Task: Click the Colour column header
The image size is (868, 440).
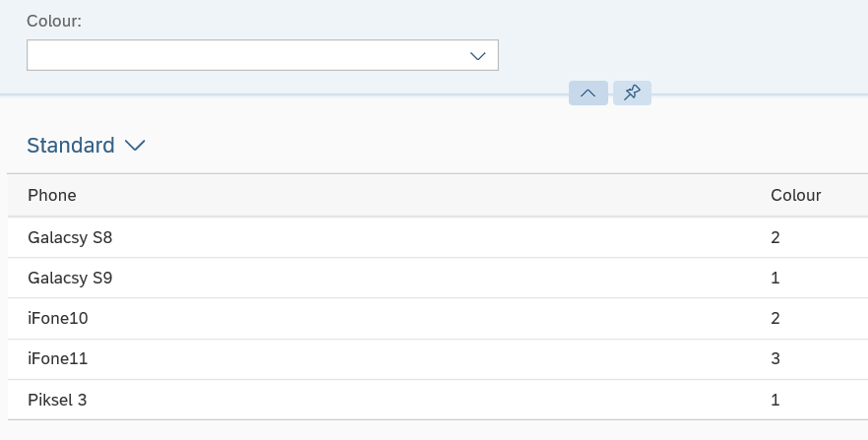Action: [x=795, y=195]
